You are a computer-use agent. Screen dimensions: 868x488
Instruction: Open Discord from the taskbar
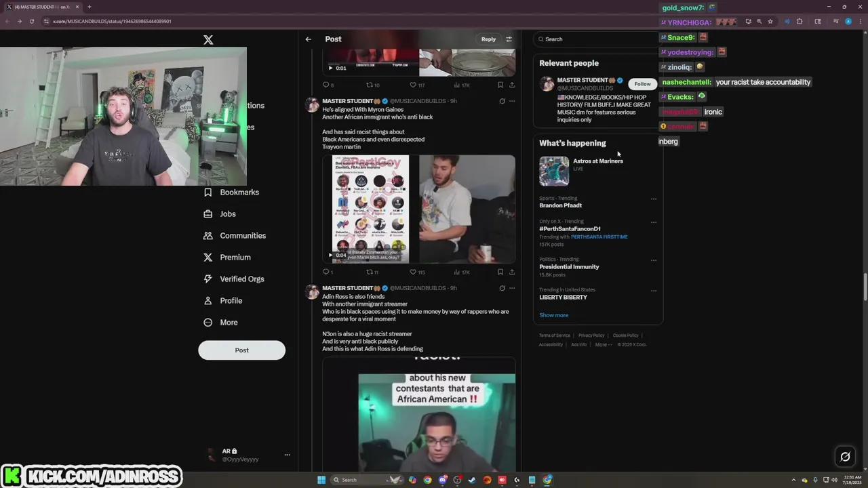tap(442, 480)
